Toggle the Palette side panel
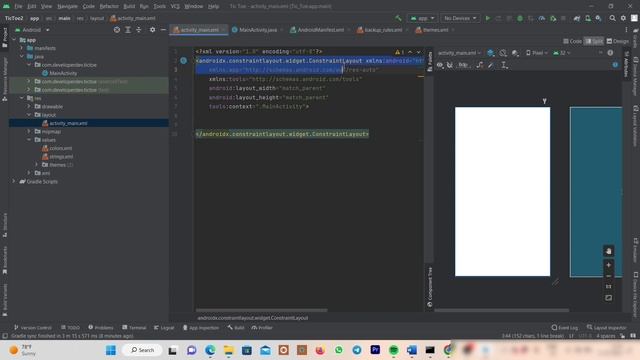The height and width of the screenshot is (360, 640). (x=429, y=62)
